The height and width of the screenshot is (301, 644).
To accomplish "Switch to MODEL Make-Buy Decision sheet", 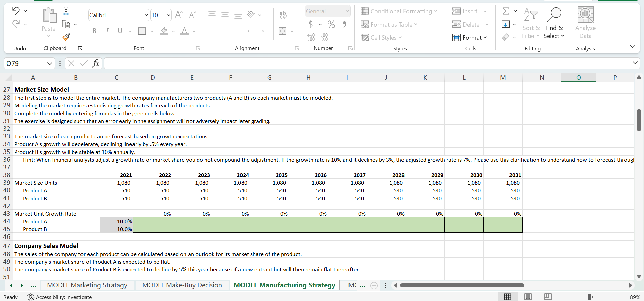I will click(182, 285).
